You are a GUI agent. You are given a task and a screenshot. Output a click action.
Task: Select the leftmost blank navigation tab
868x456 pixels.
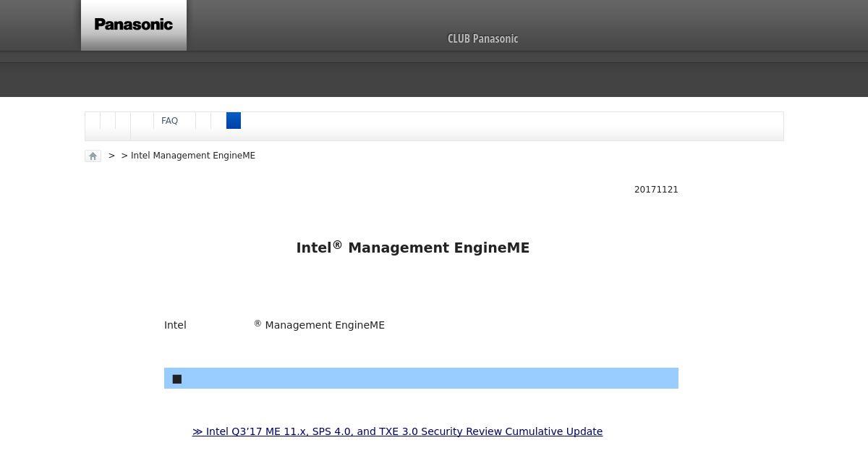click(x=93, y=121)
